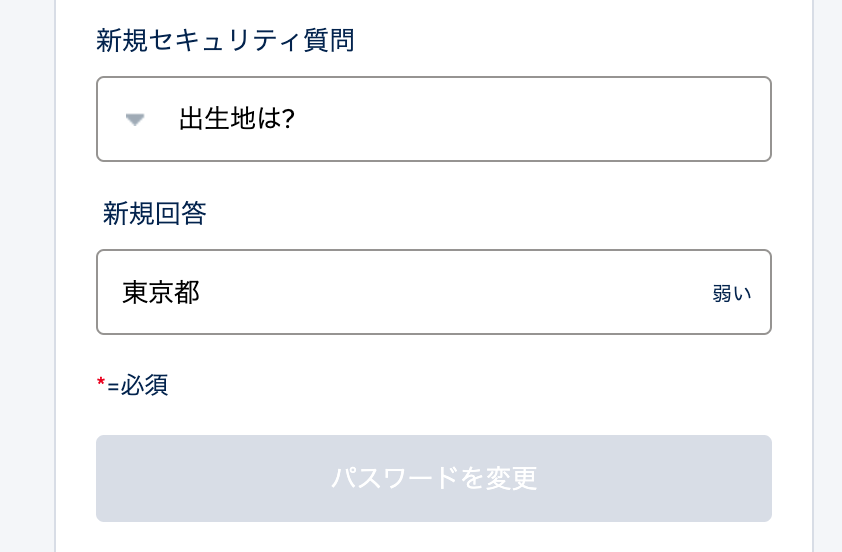Click the 新規セキュリティ質問 label
842x552 pixels.
[225, 41]
